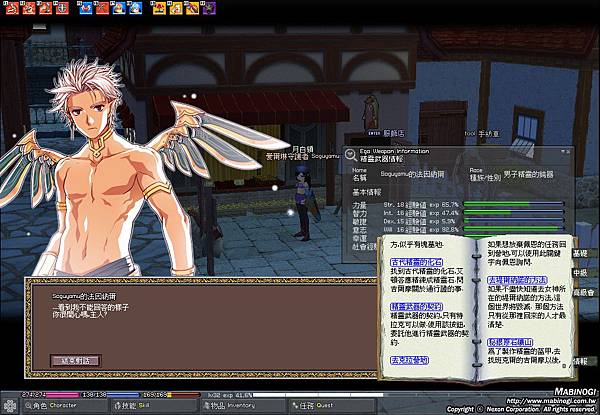Use the third yellow skill hotkey icon
The height and width of the screenshot is (415, 600).
coord(192,8)
